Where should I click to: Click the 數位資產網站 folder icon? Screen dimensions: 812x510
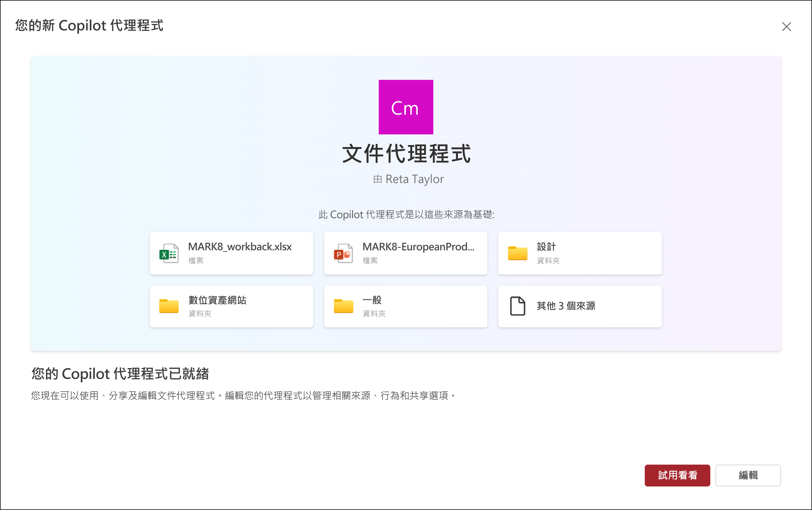(x=169, y=306)
